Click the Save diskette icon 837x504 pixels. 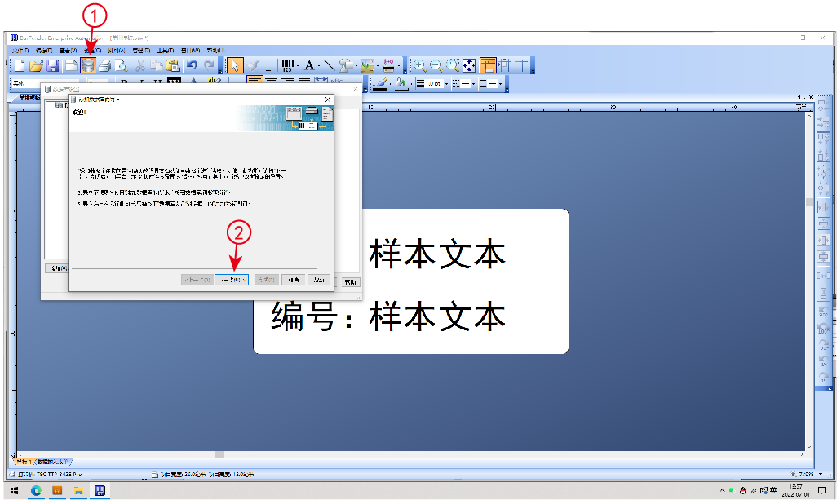(x=52, y=65)
